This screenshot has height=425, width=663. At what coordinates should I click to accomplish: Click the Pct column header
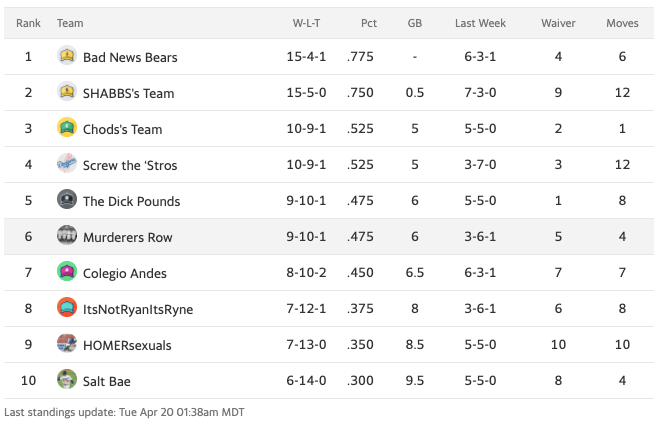pos(368,22)
